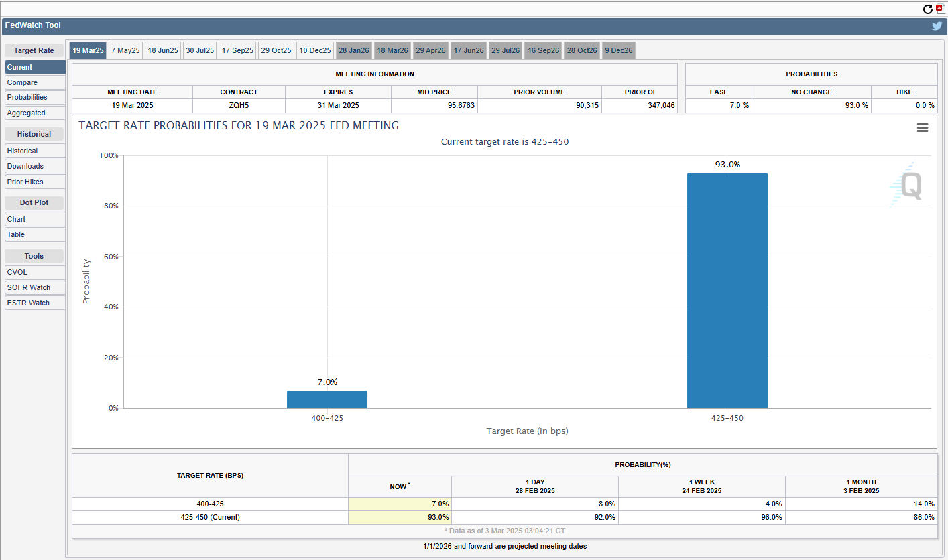Select Current in the Target Rate sidebar

pyautogui.click(x=35, y=67)
